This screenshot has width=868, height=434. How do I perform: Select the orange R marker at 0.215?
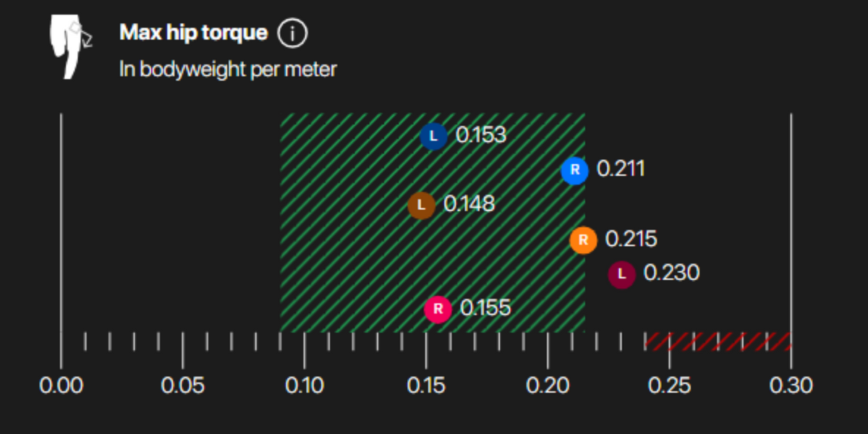pyautogui.click(x=583, y=240)
